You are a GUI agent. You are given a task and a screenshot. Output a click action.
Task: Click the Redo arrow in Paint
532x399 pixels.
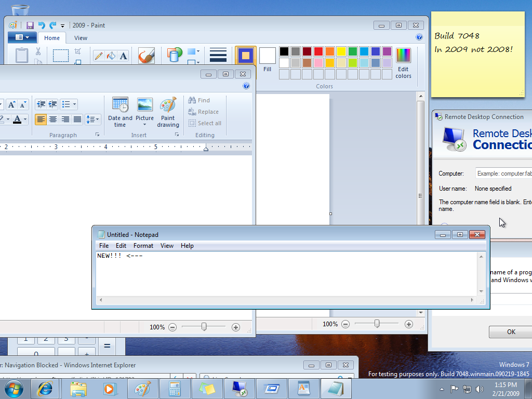(52, 25)
